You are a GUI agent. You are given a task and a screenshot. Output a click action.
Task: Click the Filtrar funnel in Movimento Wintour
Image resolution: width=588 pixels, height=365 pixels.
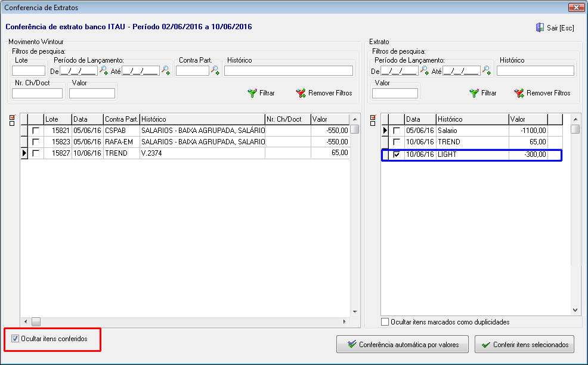[261, 93]
